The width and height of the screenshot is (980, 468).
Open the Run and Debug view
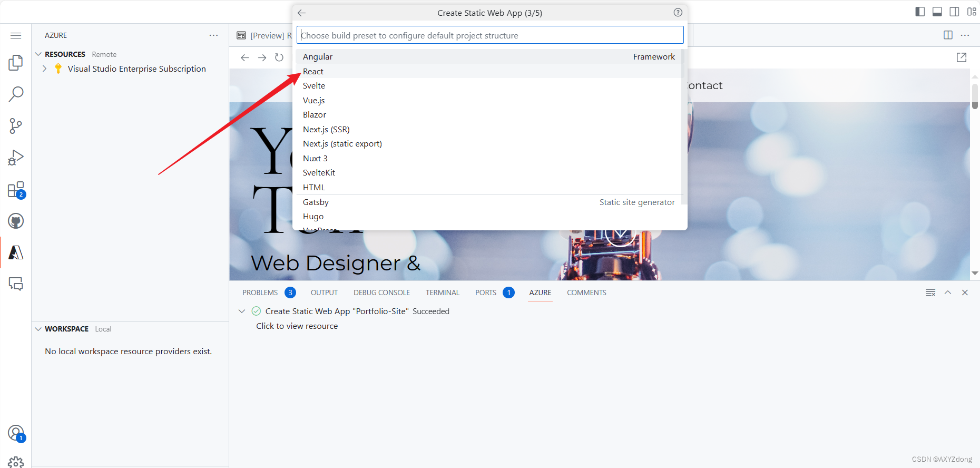point(16,158)
